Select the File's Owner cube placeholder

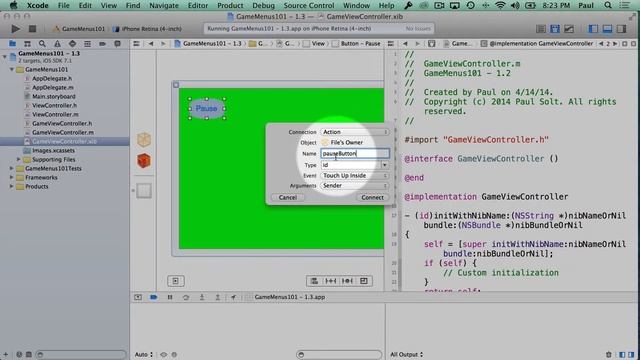coord(144,140)
